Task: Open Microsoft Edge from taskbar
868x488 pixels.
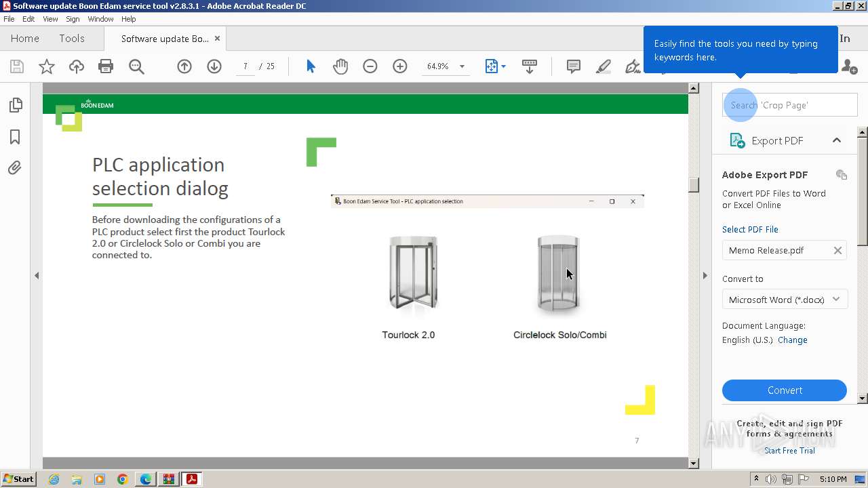Action: tap(146, 479)
